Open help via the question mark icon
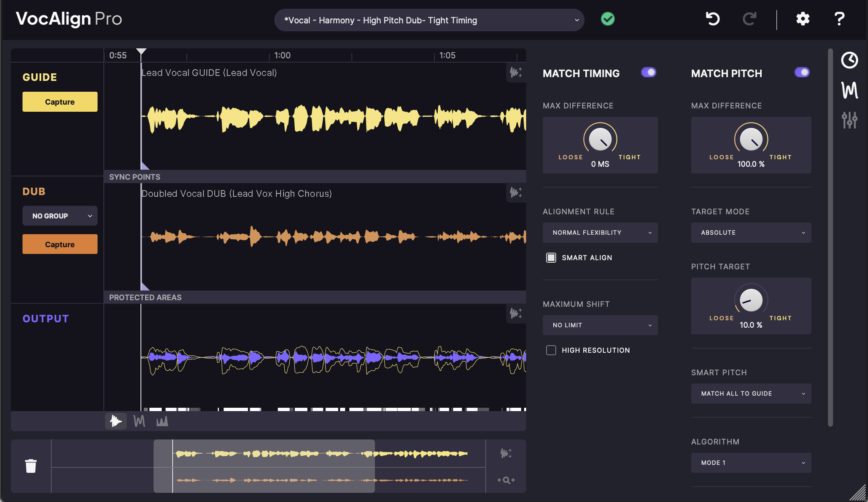Screen dimensions: 868x502 839,19
